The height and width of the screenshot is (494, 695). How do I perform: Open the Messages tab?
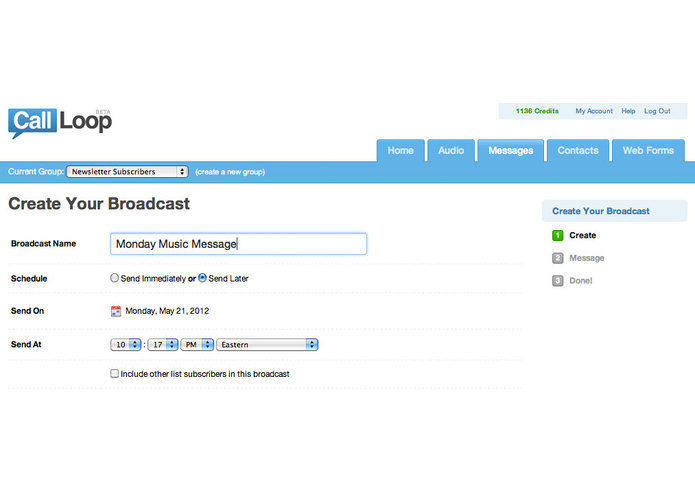511,151
